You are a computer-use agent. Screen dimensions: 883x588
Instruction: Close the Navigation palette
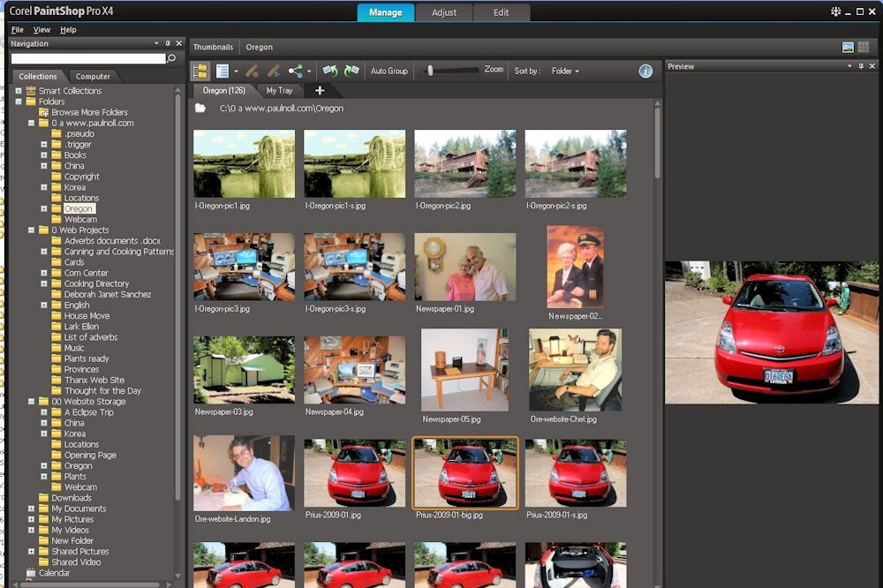point(179,43)
